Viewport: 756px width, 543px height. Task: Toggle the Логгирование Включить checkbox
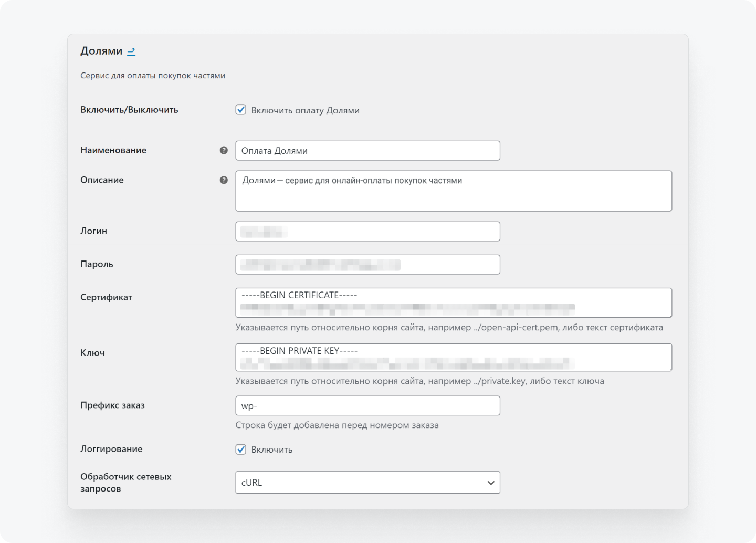point(241,449)
